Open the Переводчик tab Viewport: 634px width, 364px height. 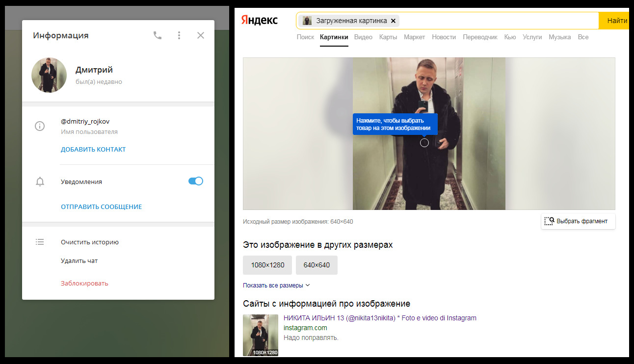[480, 37]
